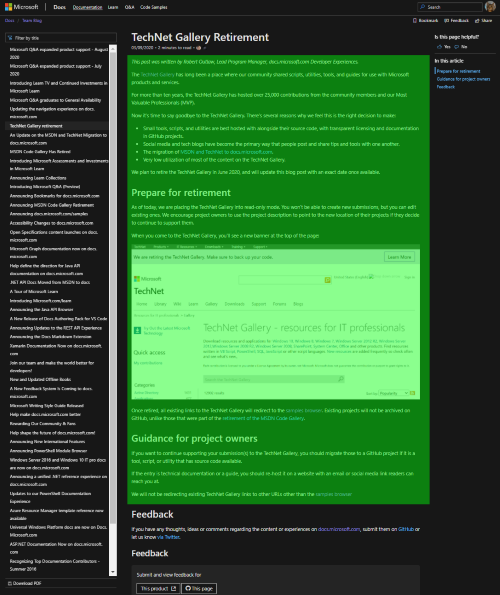
Task: Open Introducing Microsoft Q&A (Preview) post
Action: click(x=45, y=187)
